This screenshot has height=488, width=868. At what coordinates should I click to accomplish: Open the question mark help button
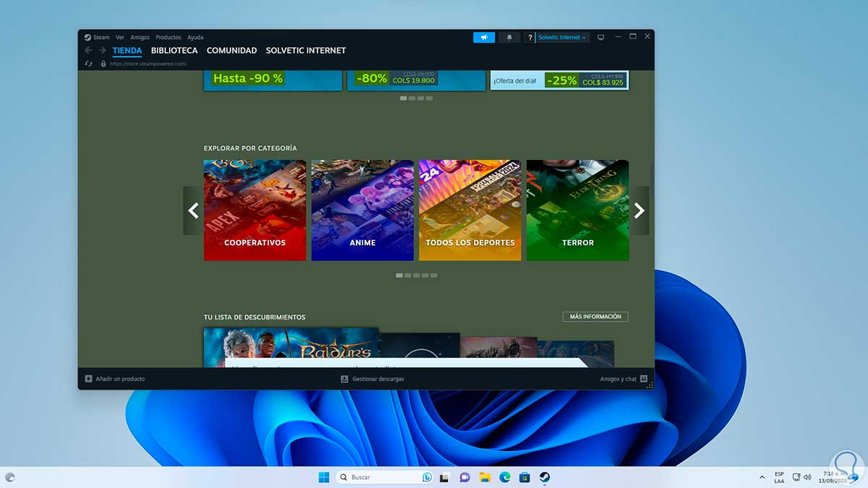pos(530,38)
